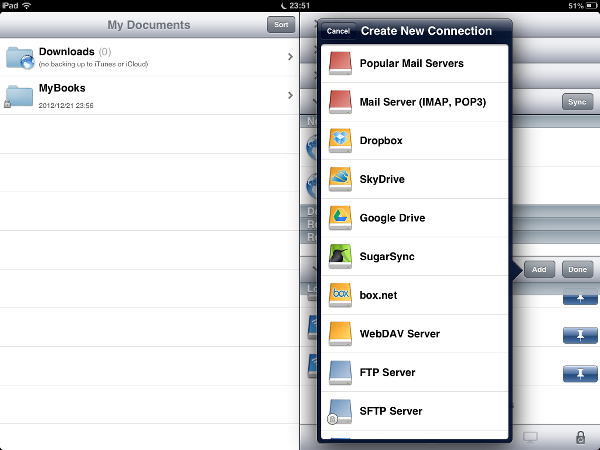Click the Google Drive icon

pyautogui.click(x=340, y=218)
